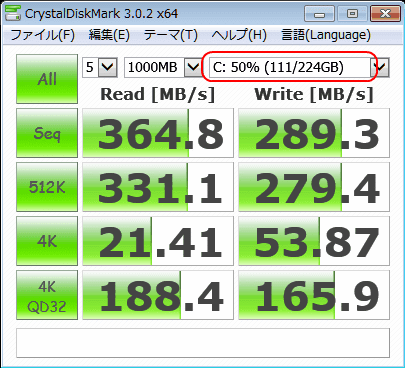Click the Seq write result 289.3
The image size is (405, 368).
(314, 133)
